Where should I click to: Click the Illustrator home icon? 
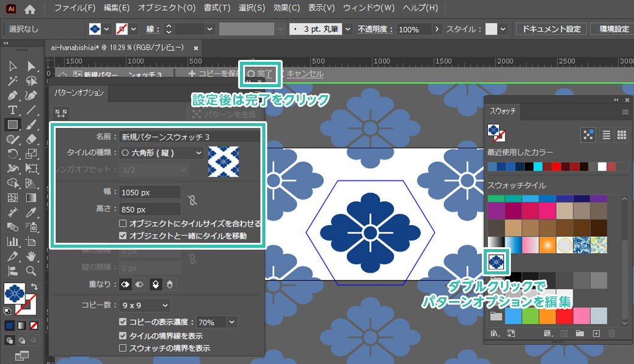point(30,9)
